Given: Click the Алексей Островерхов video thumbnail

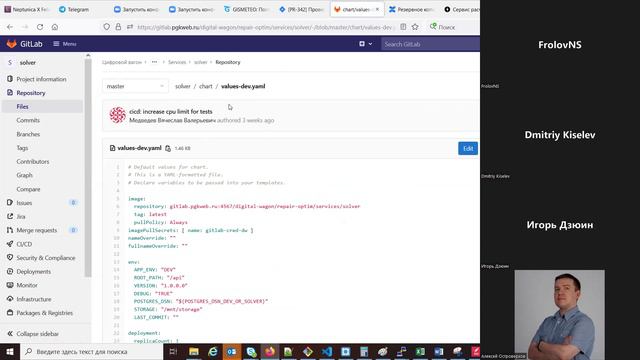Looking at the screenshot, I should (x=560, y=315).
